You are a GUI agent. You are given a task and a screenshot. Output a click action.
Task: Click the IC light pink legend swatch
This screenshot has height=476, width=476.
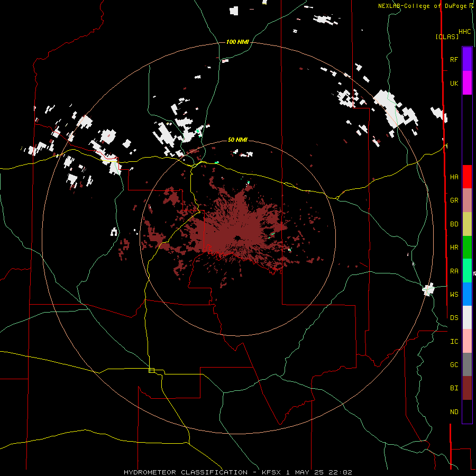(467, 341)
